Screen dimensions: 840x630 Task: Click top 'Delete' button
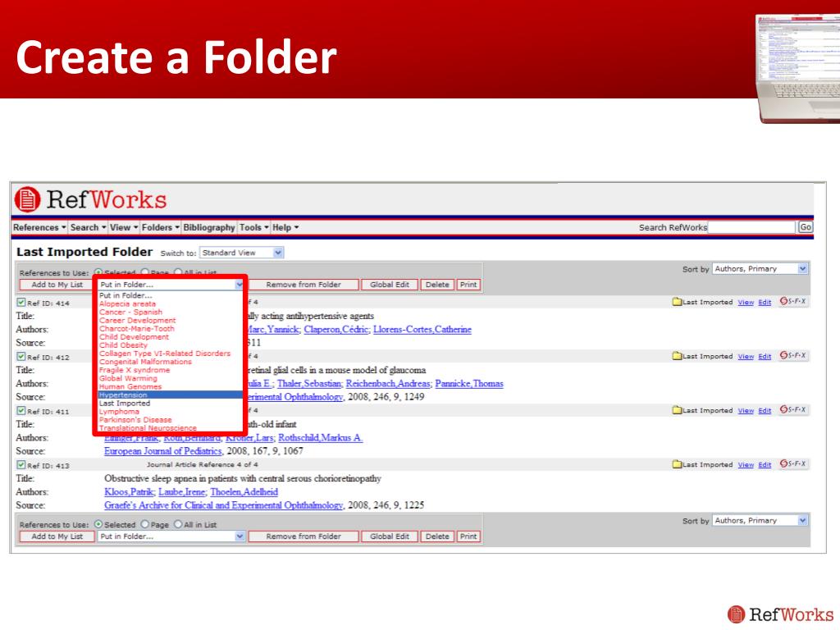tap(437, 285)
